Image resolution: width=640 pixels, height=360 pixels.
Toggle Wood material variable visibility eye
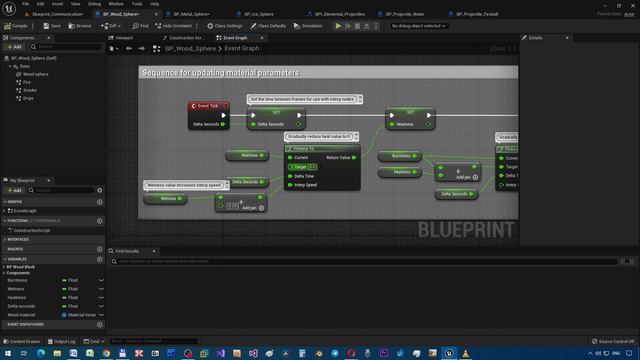click(x=101, y=315)
